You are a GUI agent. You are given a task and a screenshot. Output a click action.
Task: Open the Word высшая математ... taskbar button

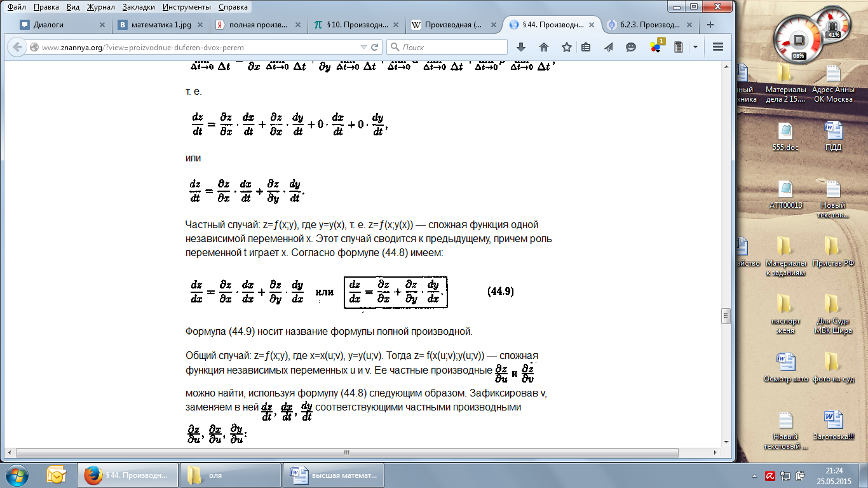335,475
